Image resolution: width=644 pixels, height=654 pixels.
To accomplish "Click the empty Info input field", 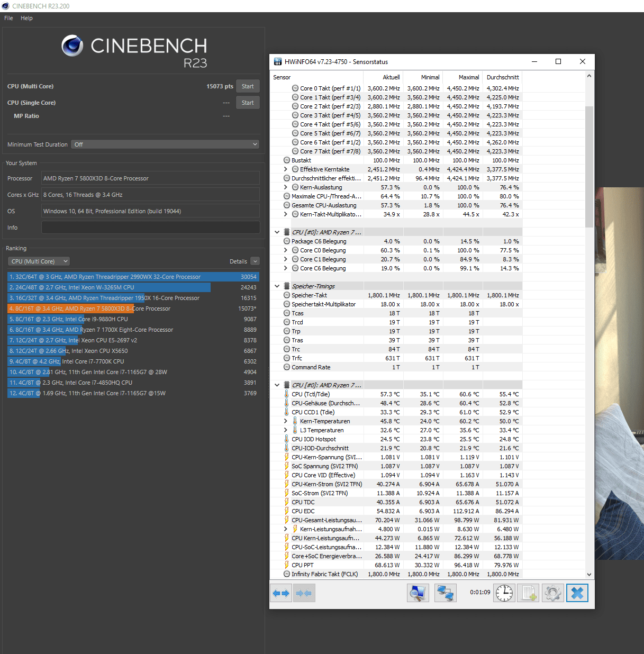I will click(x=150, y=228).
